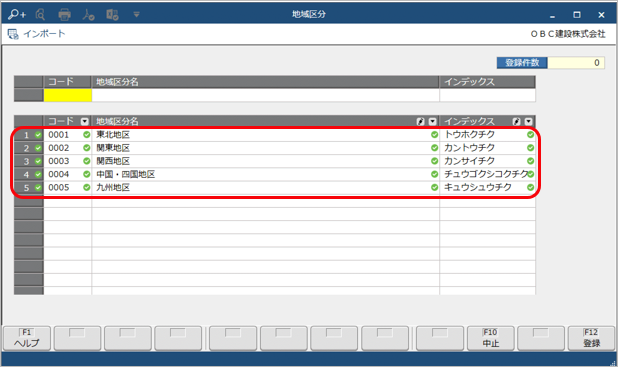Click green check beside code 0003
The height and width of the screenshot is (367, 618).
(87, 161)
